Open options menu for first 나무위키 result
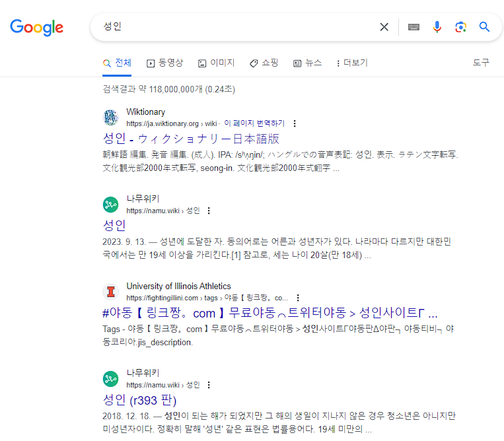The image size is (504, 441). [209, 211]
